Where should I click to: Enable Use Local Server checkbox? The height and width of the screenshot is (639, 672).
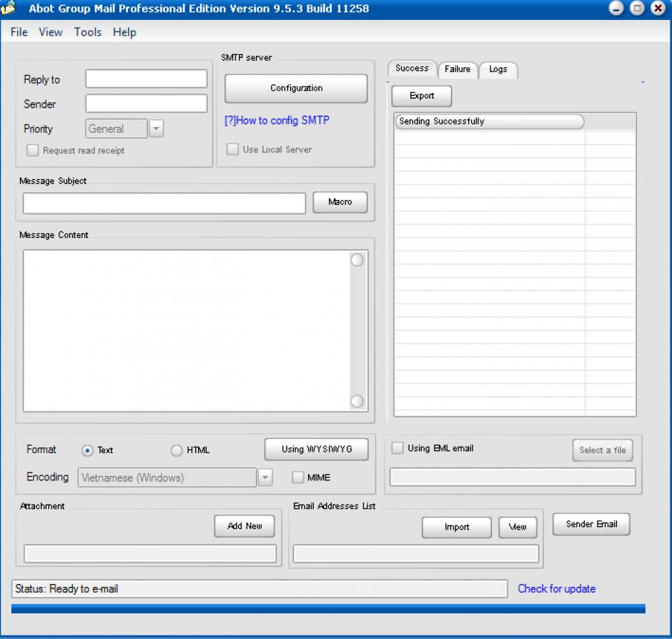(233, 149)
